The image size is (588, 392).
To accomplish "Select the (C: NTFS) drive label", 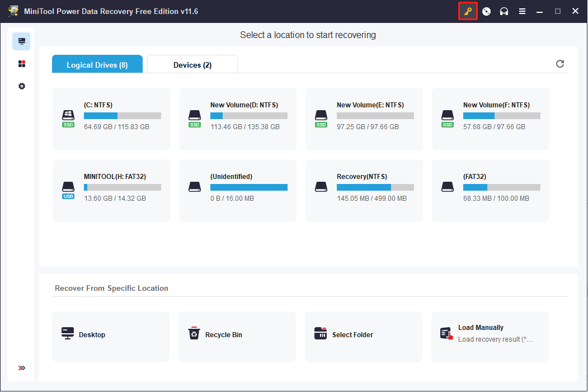I will coord(98,105).
